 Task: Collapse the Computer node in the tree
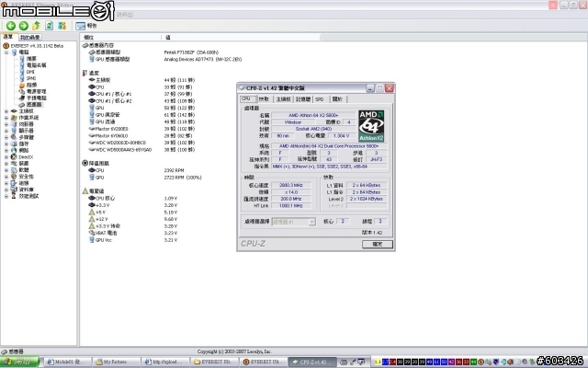tap(6, 52)
